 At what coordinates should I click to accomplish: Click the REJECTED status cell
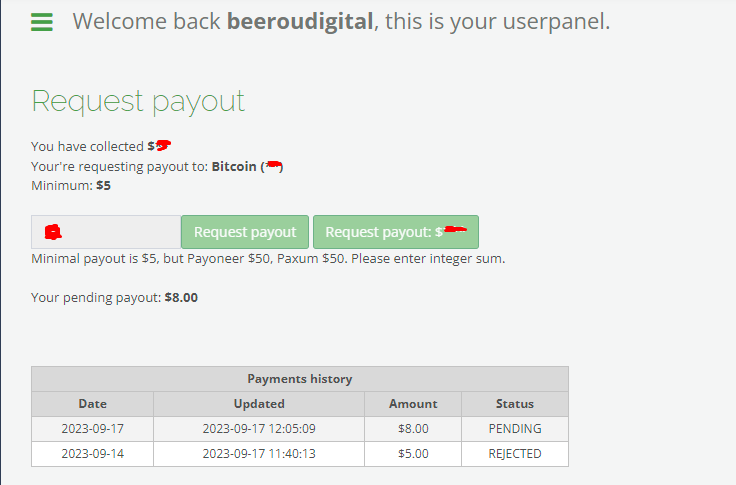[514, 454]
